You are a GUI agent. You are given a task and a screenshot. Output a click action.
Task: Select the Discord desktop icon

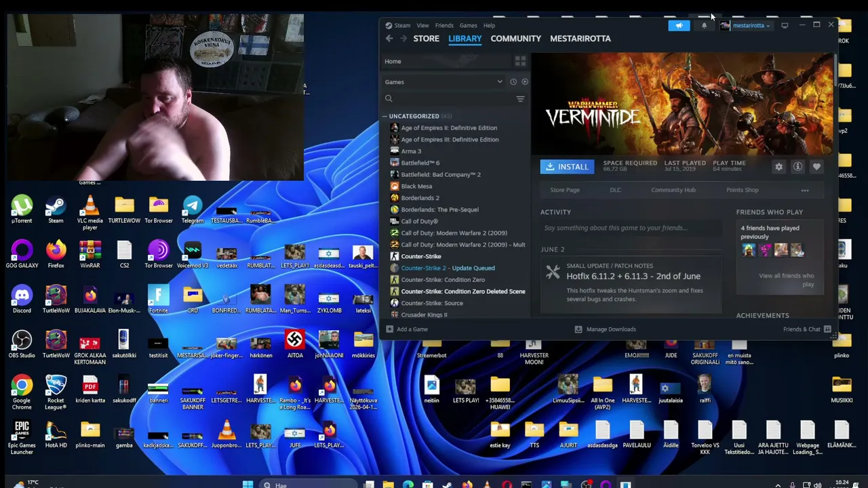point(22,300)
